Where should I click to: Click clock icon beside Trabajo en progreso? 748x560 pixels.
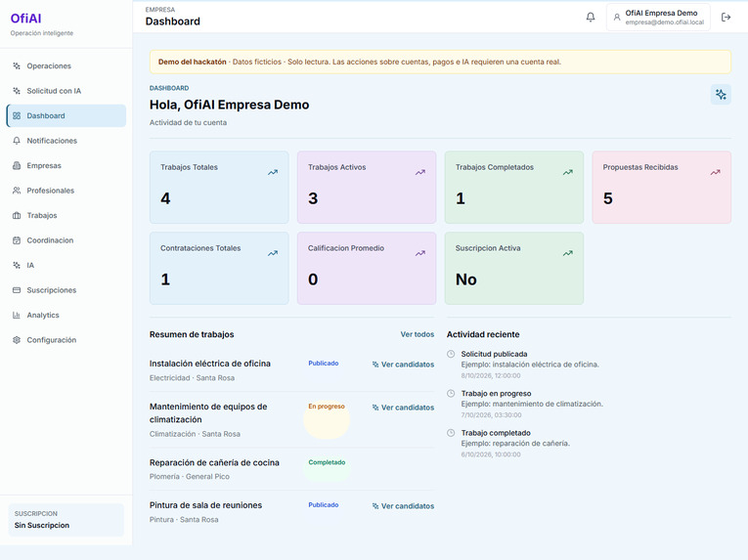(x=451, y=394)
